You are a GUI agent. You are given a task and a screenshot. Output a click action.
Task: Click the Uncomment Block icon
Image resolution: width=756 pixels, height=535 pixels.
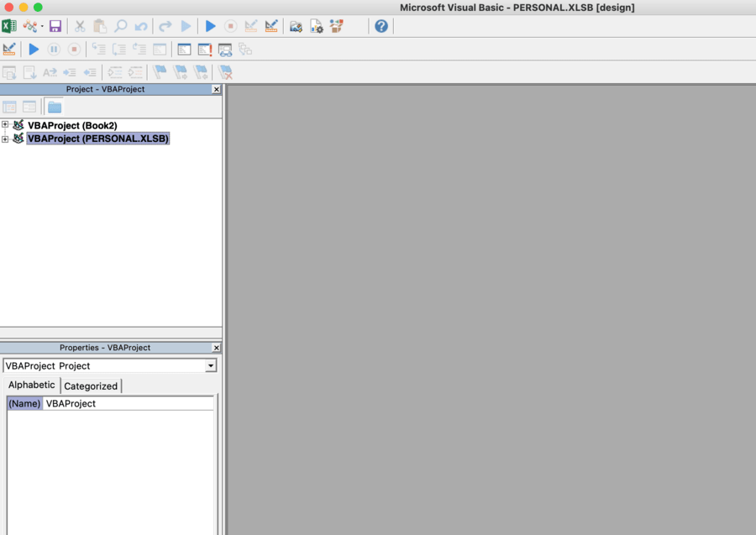pos(135,72)
